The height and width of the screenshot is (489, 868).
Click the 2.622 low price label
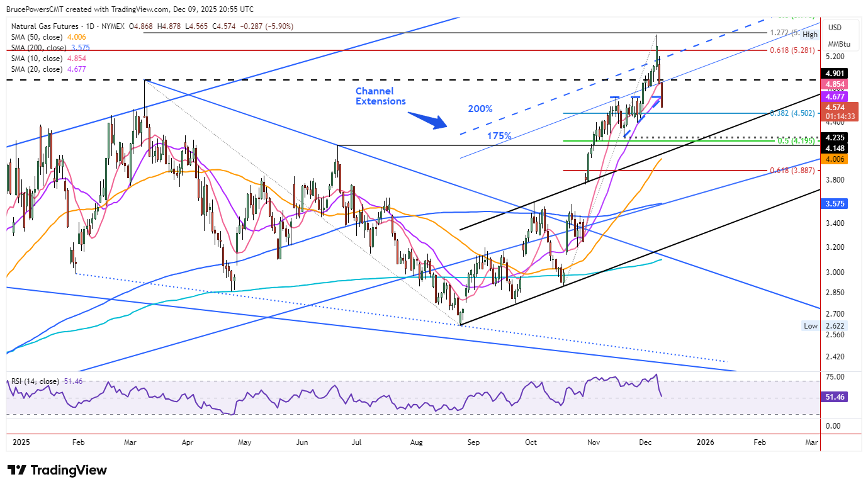point(835,325)
